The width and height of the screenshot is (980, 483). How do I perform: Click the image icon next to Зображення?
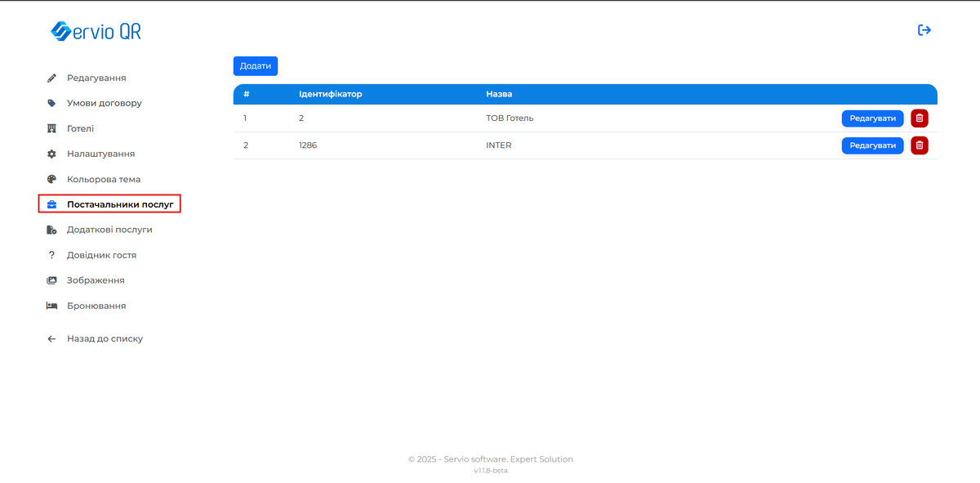[51, 280]
